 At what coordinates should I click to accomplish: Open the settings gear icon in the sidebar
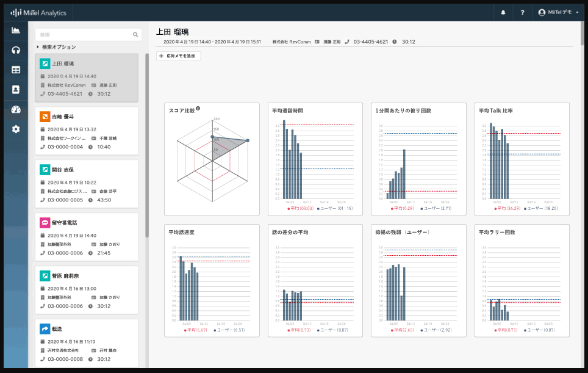[15, 129]
